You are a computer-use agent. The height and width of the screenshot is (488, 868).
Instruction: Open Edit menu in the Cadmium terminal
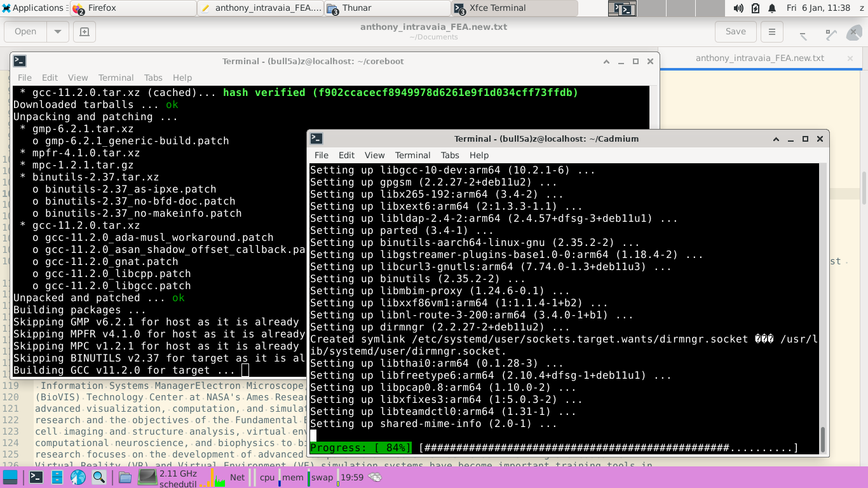point(346,155)
